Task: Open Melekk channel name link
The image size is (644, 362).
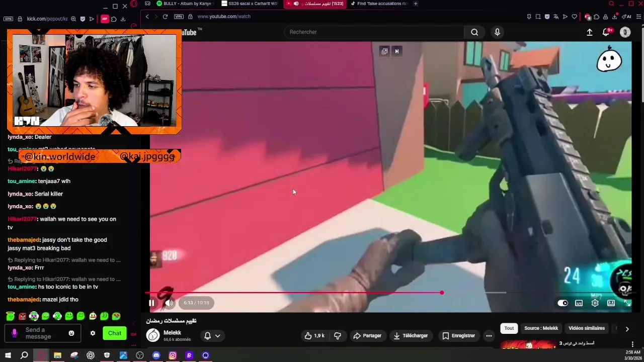Action: coord(172,333)
